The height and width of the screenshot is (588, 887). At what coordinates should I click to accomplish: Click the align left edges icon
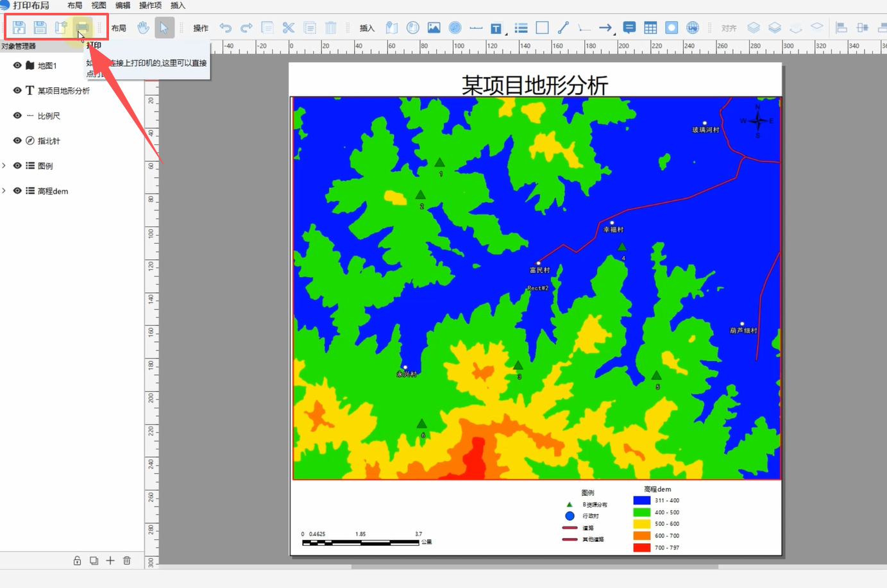tap(841, 28)
